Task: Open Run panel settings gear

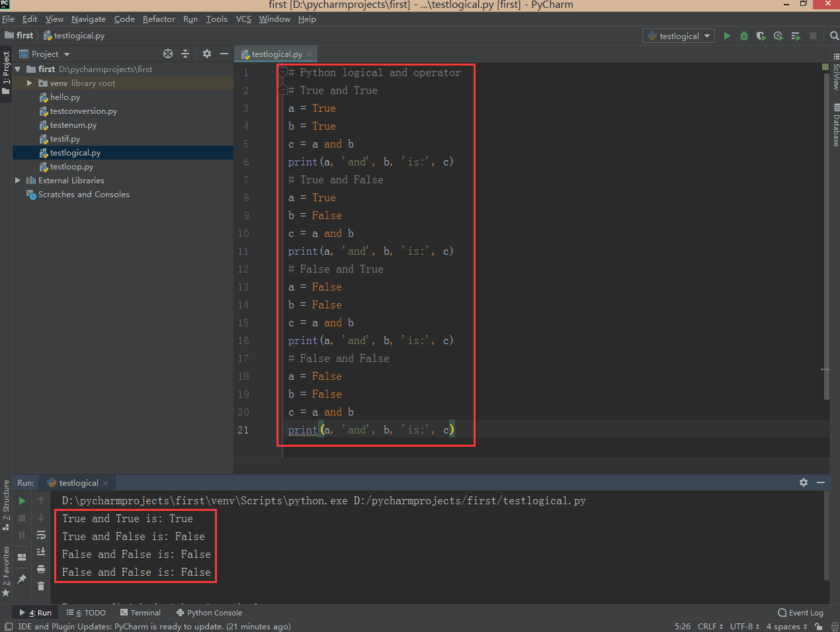Action: tap(804, 482)
